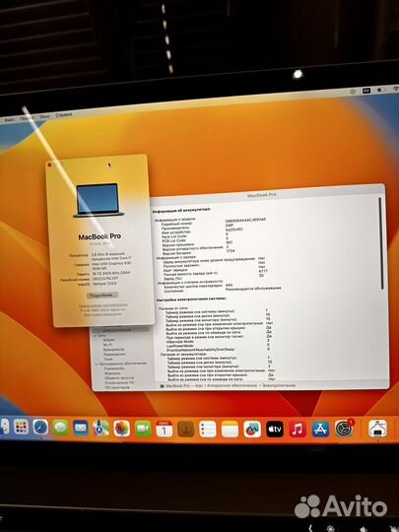
Task: Open Launchpad from the Dock
Action: point(21,427)
